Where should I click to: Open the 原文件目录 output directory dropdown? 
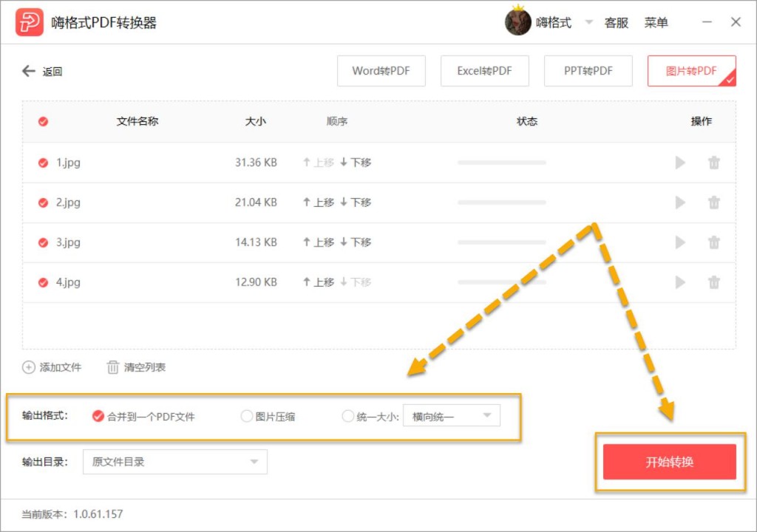point(174,462)
